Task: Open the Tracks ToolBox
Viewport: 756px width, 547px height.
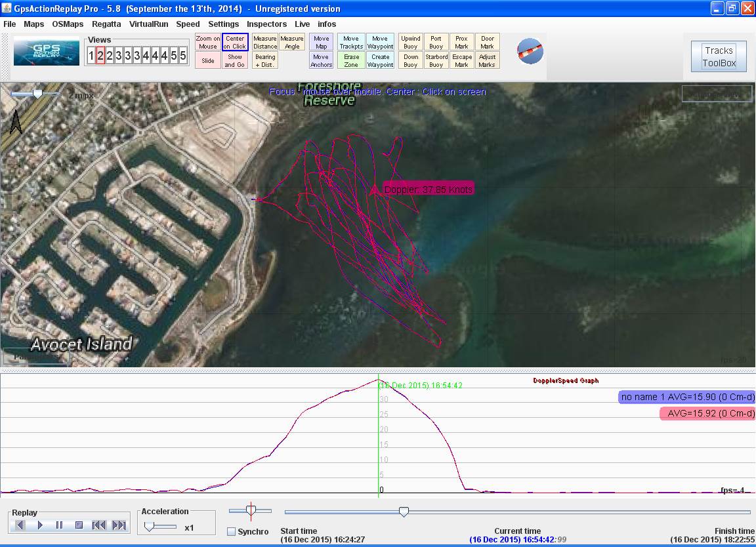Action: coord(719,56)
